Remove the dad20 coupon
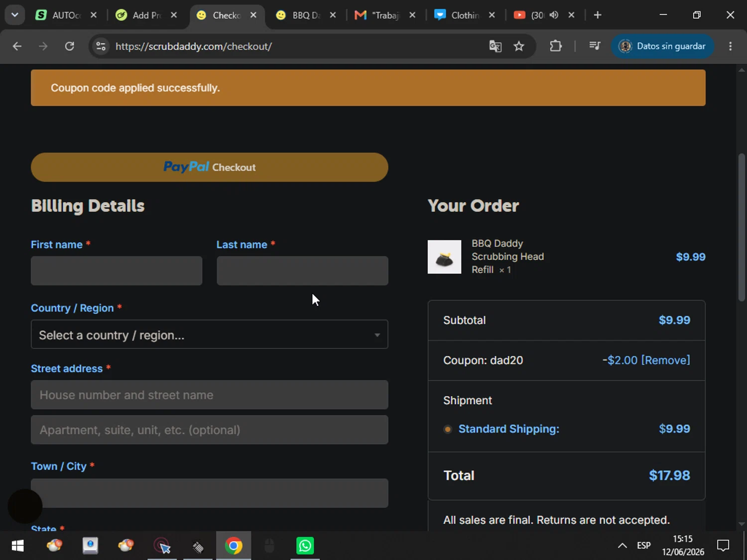 click(666, 360)
